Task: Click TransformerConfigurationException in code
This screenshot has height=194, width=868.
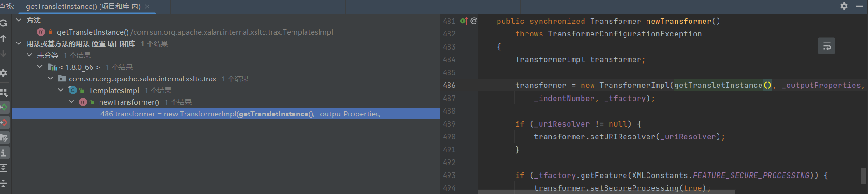Action: coord(625,34)
